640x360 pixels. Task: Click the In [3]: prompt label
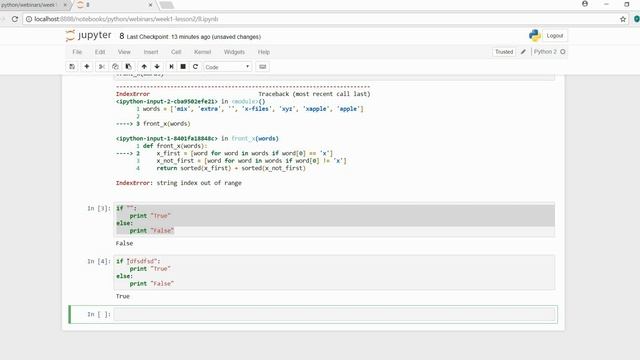coord(99,209)
